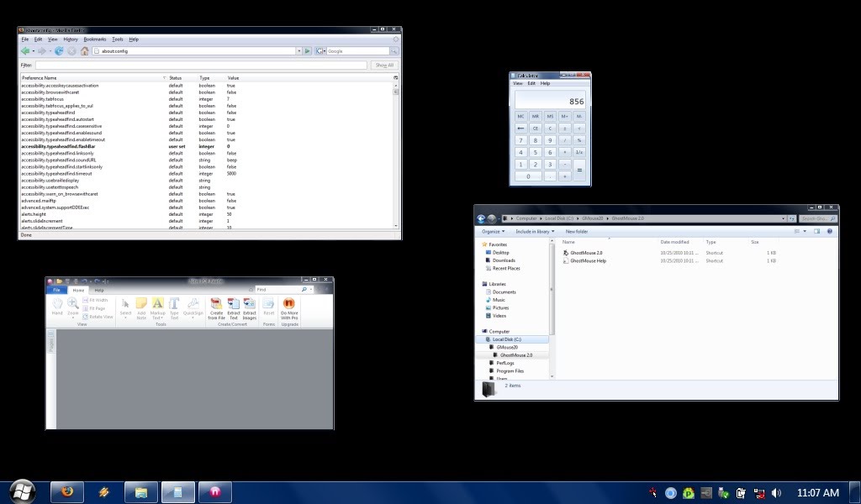Switch to the Help tab in PDF ribbon
This screenshot has width=861, height=504.
coord(99,290)
